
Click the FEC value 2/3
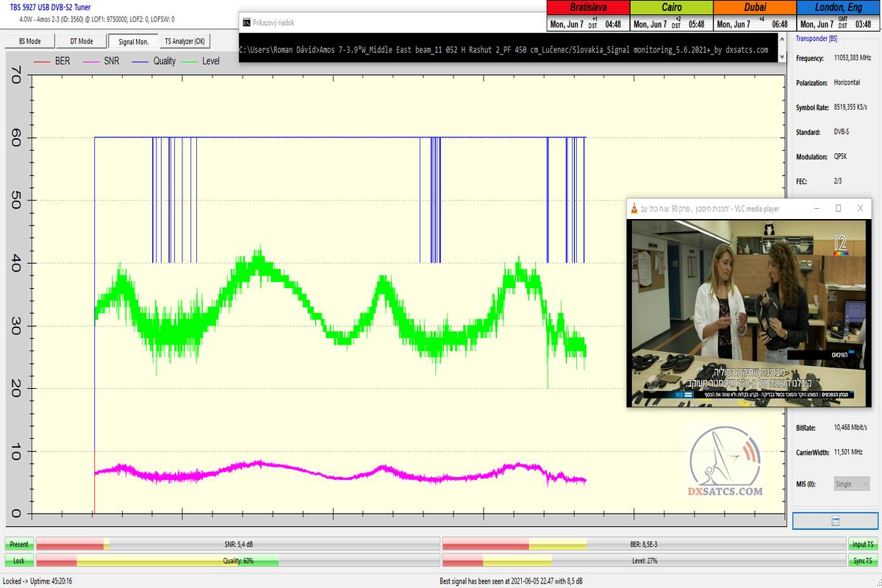(838, 182)
